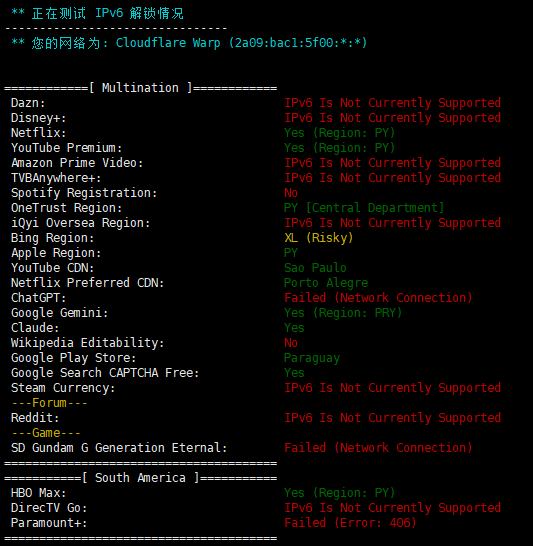Click ChatGPT result 'Failed (Network Connection)'
Screen dimensions: 533x546
[378, 298]
